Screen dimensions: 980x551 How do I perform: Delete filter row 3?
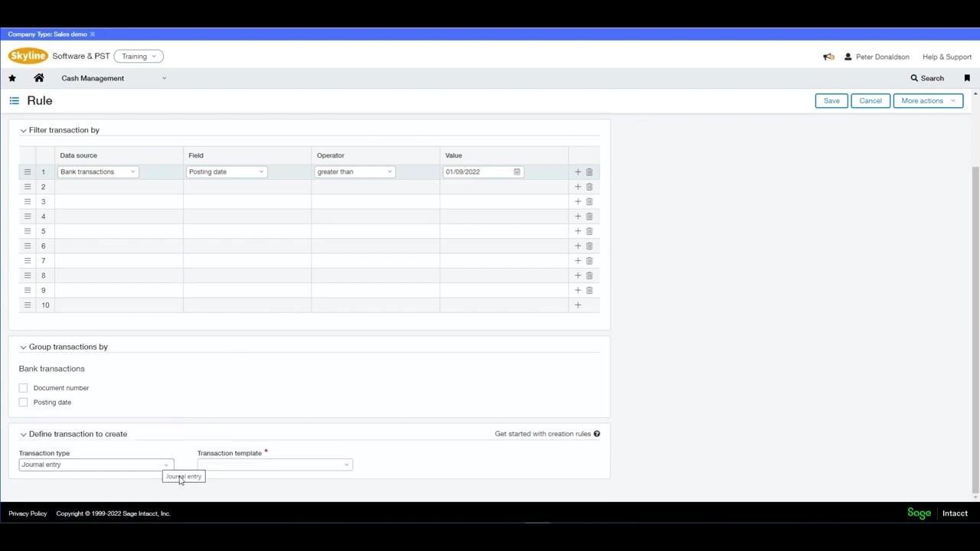pyautogui.click(x=590, y=201)
